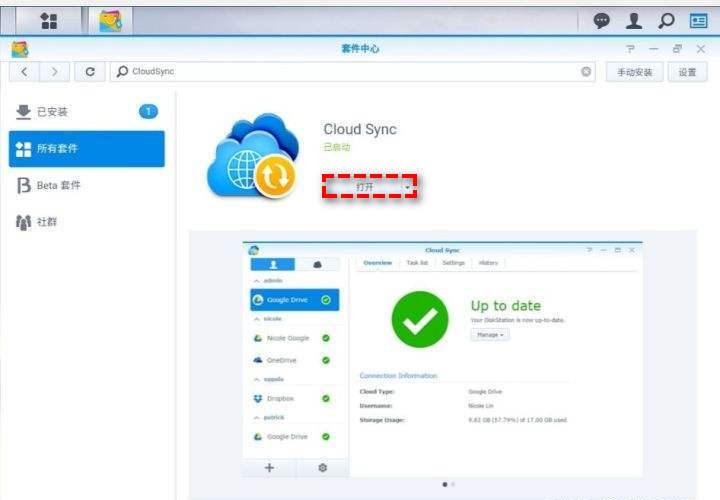This screenshot has height=500, width=720.
Task: Clear the CloudSync search text
Action: point(586,72)
